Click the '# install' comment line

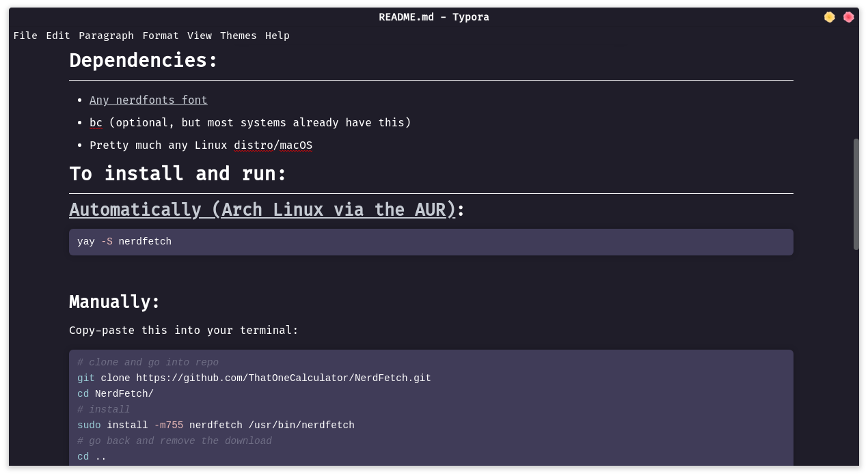pyautogui.click(x=103, y=410)
